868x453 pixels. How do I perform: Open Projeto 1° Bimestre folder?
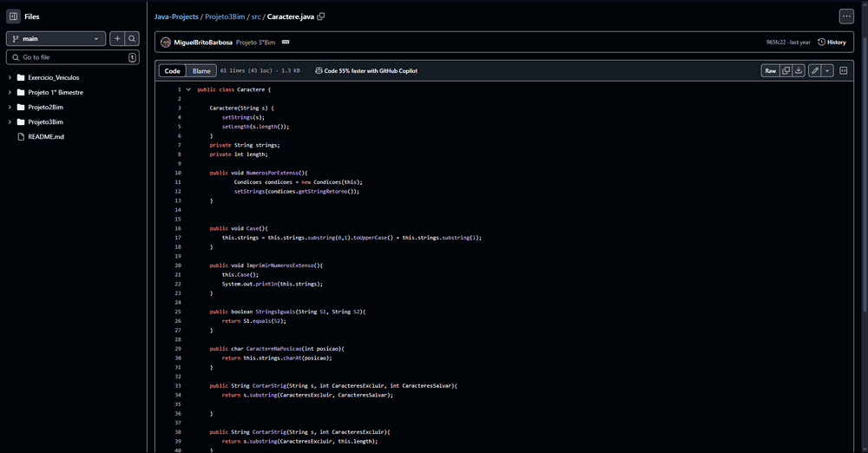click(56, 93)
